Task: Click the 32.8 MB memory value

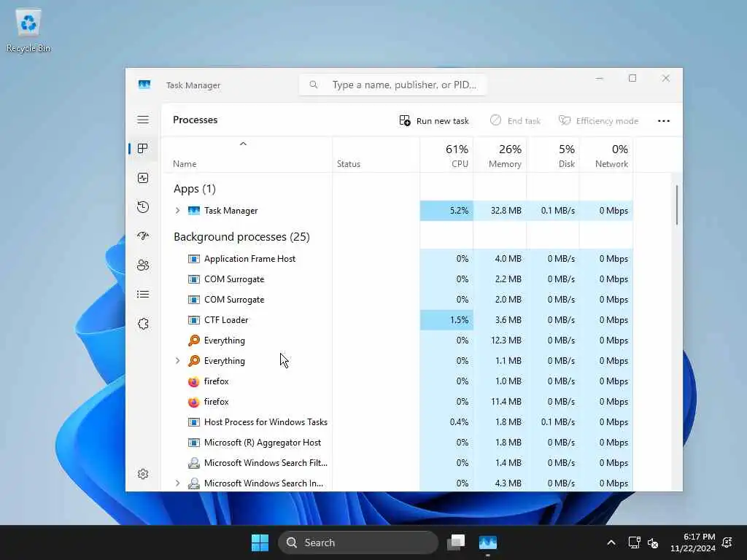Action: pyautogui.click(x=506, y=211)
